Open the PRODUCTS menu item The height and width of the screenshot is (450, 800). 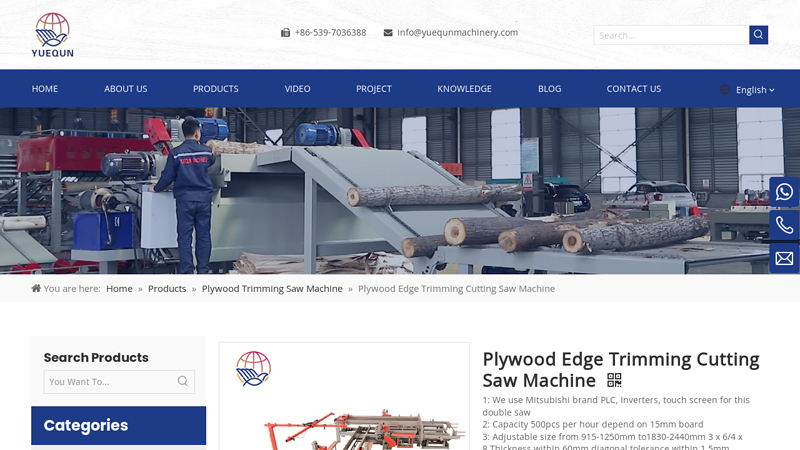click(x=216, y=89)
